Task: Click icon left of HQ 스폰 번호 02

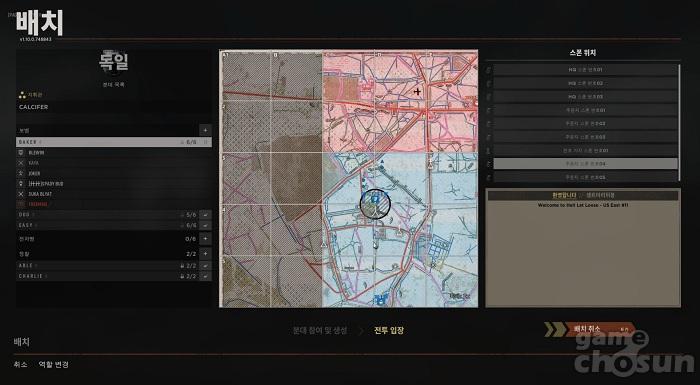Action: [489, 83]
